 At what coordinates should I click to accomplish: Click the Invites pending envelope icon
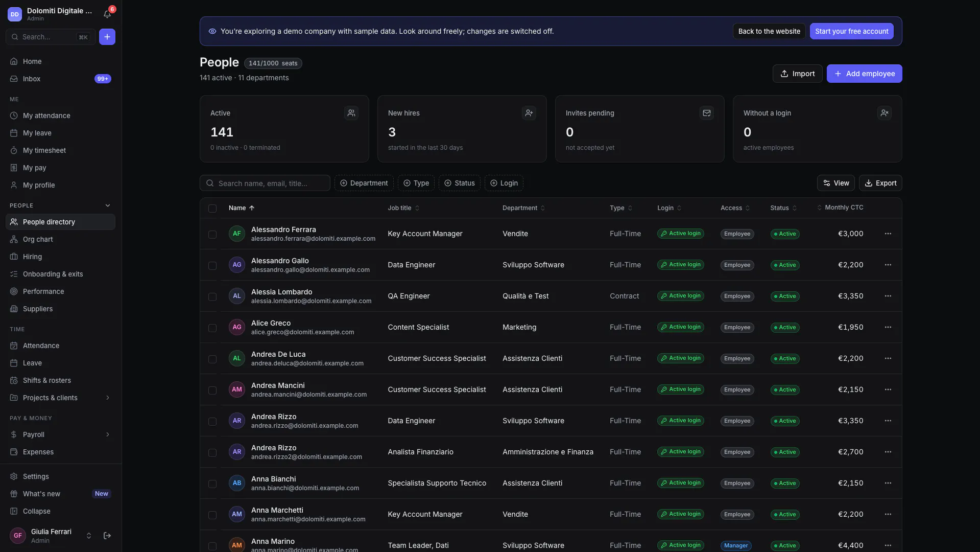click(x=707, y=113)
